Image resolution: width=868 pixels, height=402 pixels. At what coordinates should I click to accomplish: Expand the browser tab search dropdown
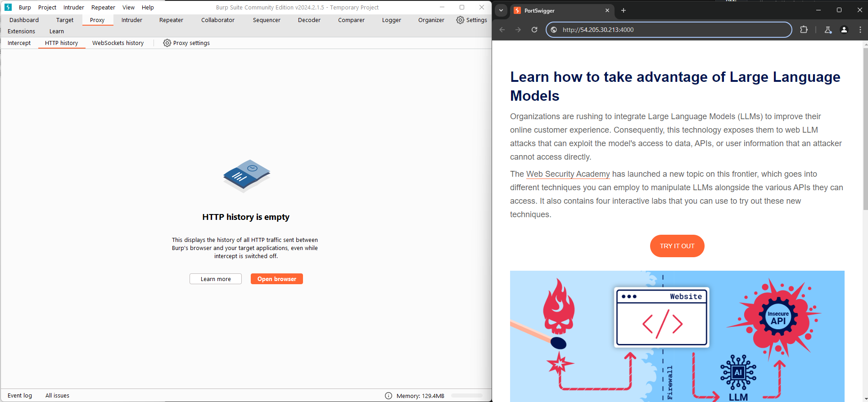(501, 10)
